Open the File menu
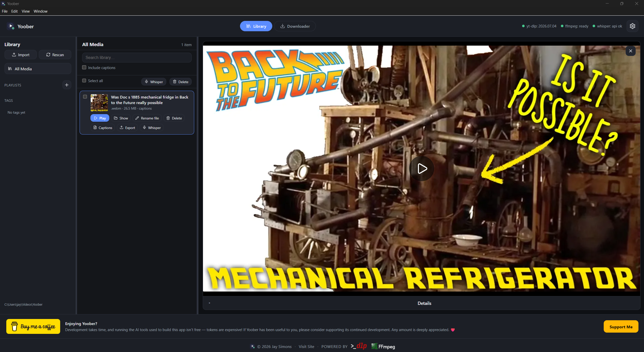This screenshot has width=644, height=352. coord(5,11)
